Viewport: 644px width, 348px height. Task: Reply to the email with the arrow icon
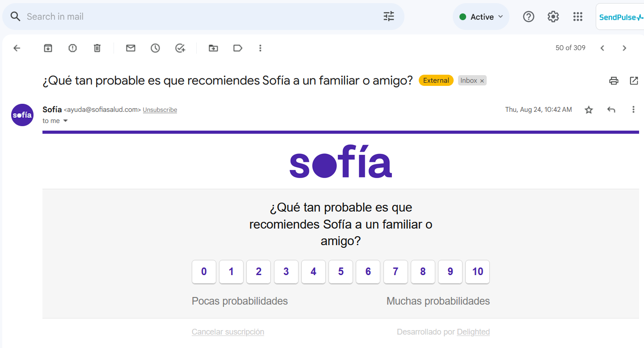click(611, 110)
